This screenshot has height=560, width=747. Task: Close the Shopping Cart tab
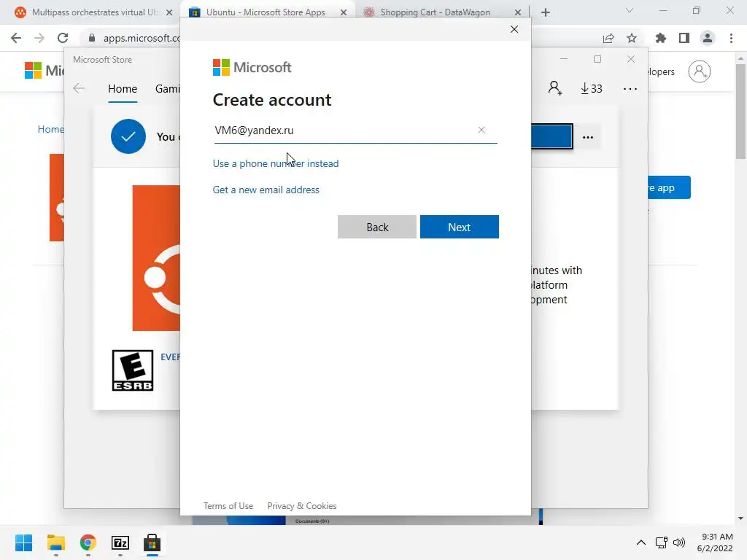click(x=518, y=12)
